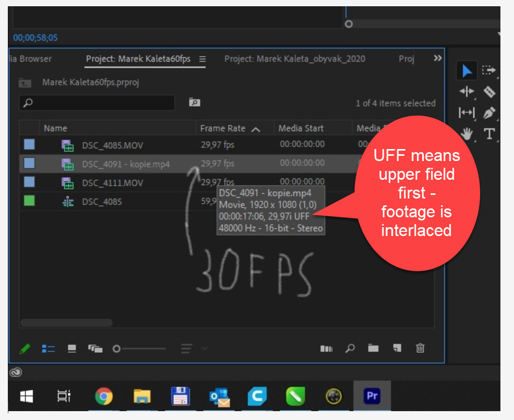The image size is (514, 420).
Task: Select the Ripple Edit tool
Action: [467, 92]
